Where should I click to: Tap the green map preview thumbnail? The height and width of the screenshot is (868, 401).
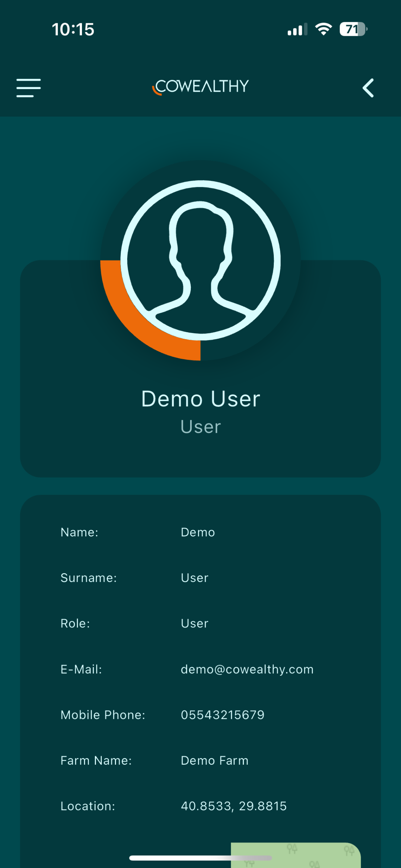(296, 855)
